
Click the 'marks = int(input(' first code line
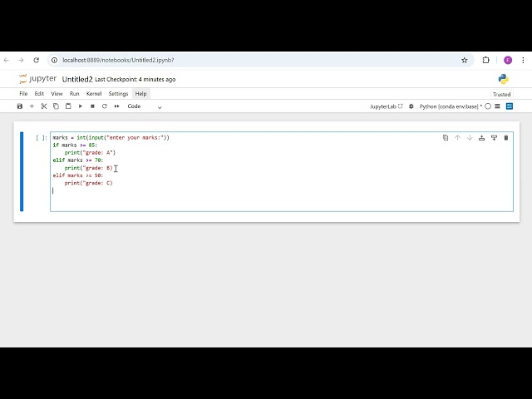111,137
